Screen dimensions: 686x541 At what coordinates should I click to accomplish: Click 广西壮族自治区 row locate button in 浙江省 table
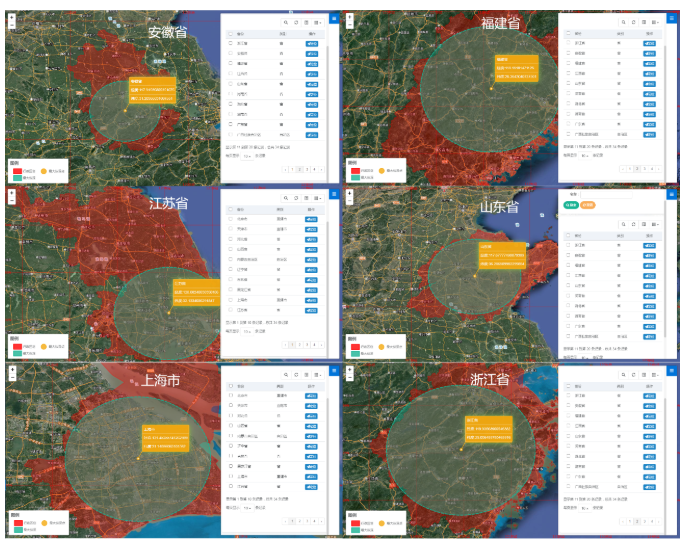tap(649, 487)
